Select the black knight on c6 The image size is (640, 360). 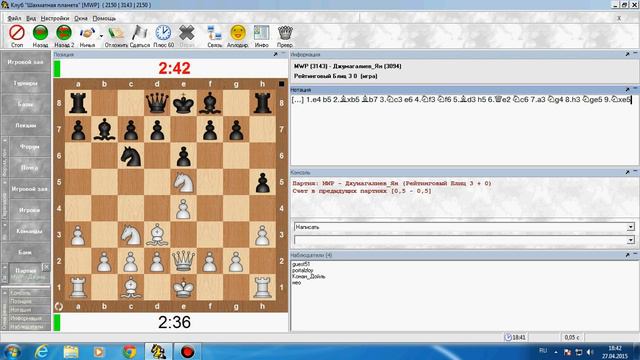(x=131, y=156)
